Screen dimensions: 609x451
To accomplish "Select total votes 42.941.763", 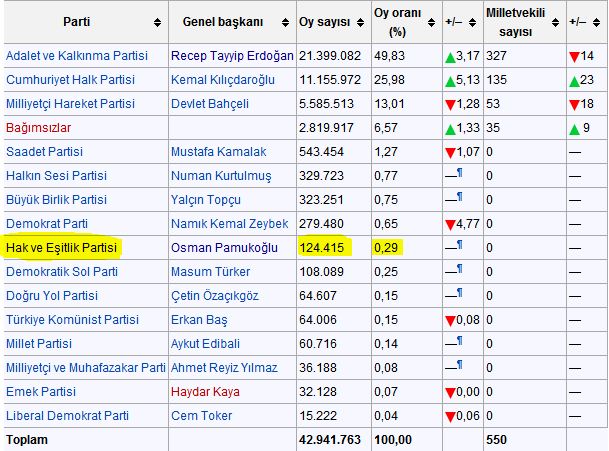I will tap(329, 440).
